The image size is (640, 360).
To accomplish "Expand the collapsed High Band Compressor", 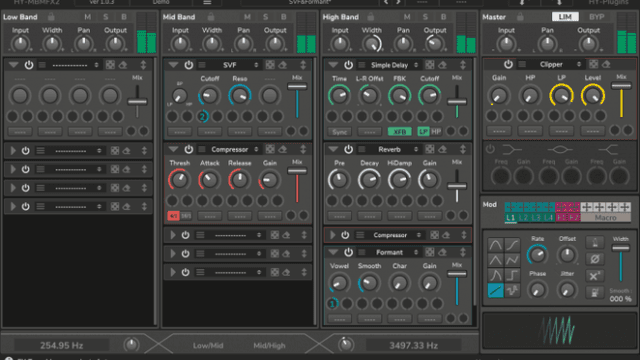I will [333, 235].
